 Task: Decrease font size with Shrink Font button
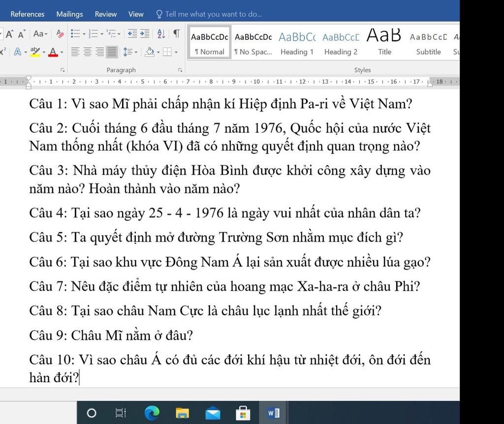tap(22, 34)
